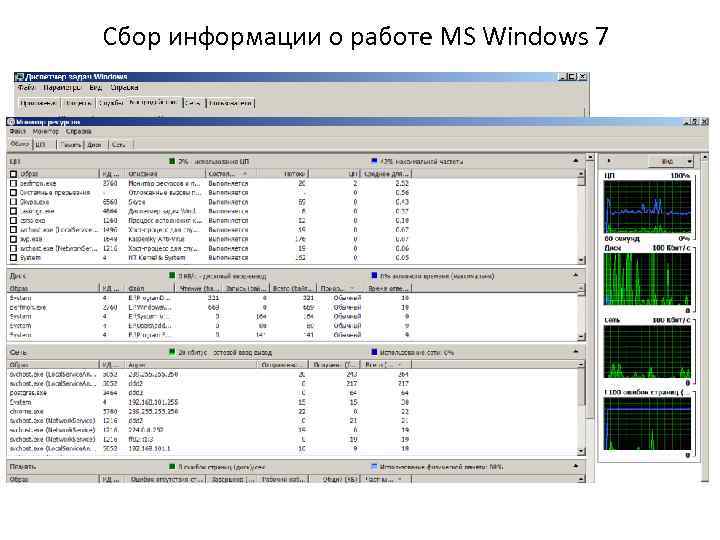The width and height of the screenshot is (720, 540).
Task: Click blue maximum frequency legend square
Action: click(x=374, y=161)
